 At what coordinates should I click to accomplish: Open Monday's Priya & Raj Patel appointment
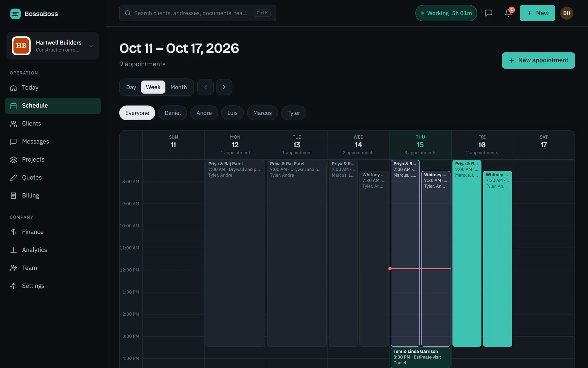pos(235,253)
